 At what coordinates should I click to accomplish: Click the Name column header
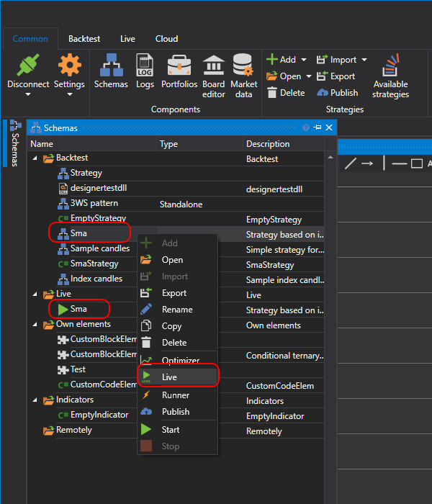[x=93, y=144]
